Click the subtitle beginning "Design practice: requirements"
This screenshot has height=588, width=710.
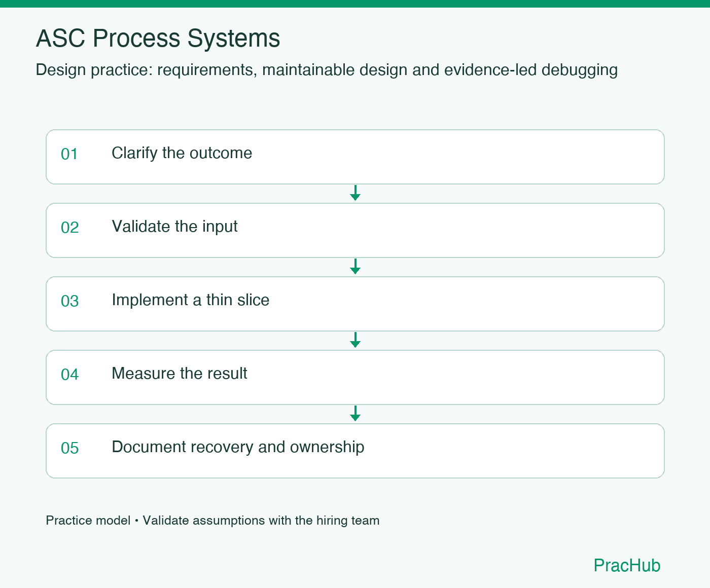327,70
